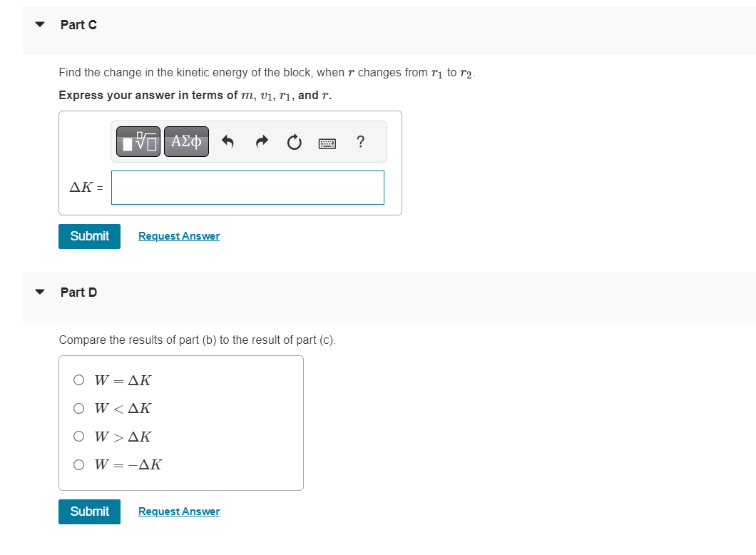Open the math templates icon in the equation toolbar
Screen dimensions: 756x555
[x=137, y=141]
